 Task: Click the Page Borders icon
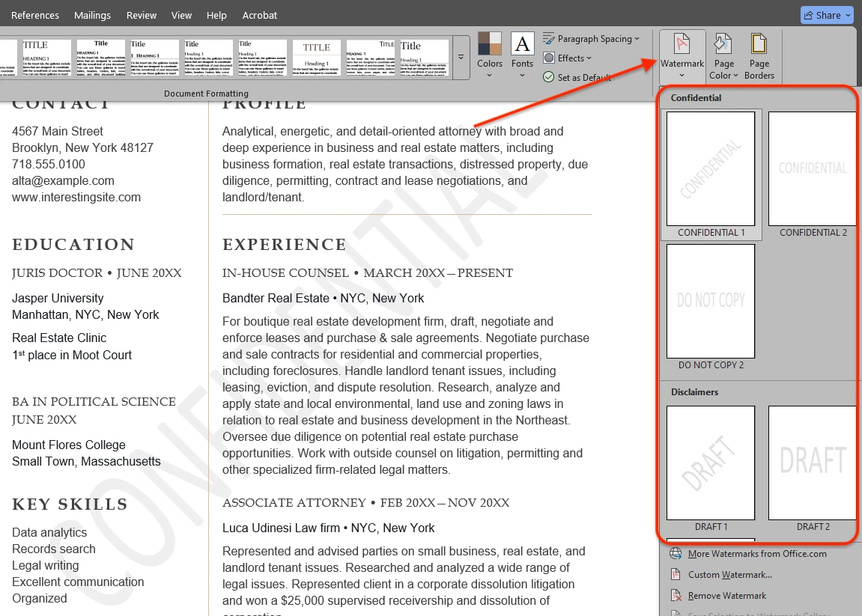[759, 45]
